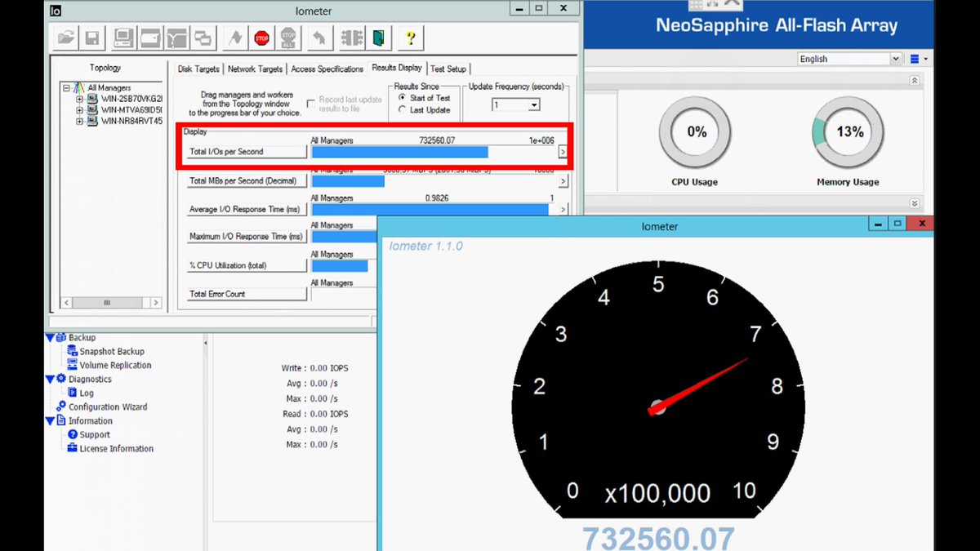Save the test configuration with the floppy icon
This screenshot has width=980, height=551.
[92, 38]
